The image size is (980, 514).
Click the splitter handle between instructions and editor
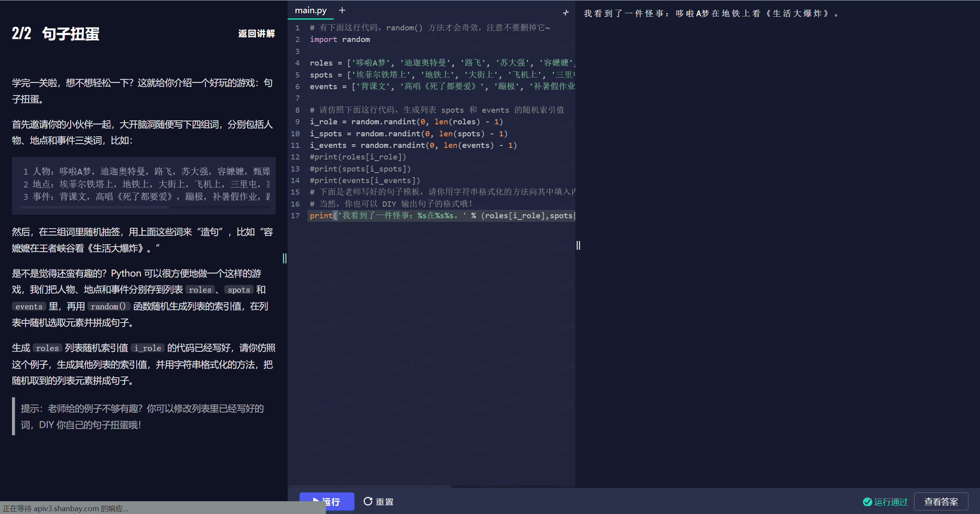point(284,258)
